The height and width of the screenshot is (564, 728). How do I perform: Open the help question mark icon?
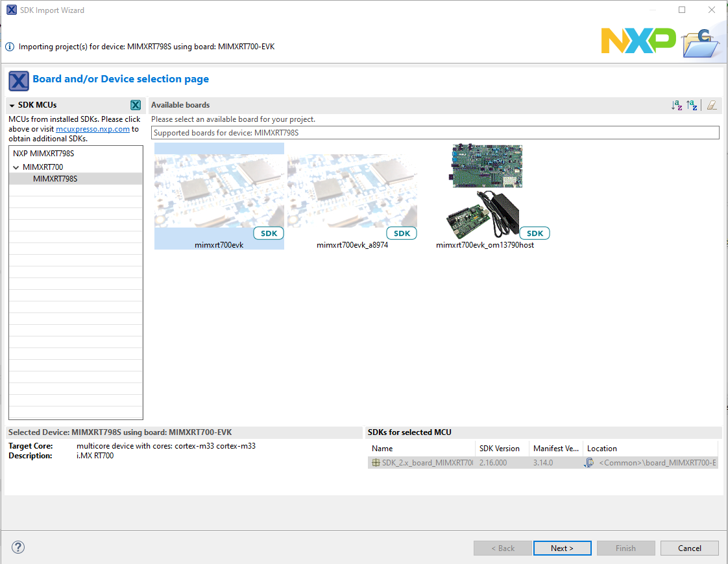(x=18, y=548)
